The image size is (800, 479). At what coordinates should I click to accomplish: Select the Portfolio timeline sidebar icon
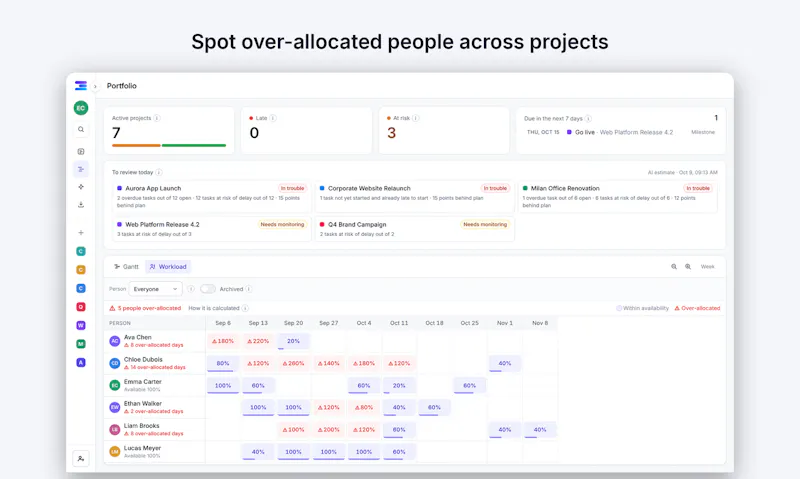[81, 169]
